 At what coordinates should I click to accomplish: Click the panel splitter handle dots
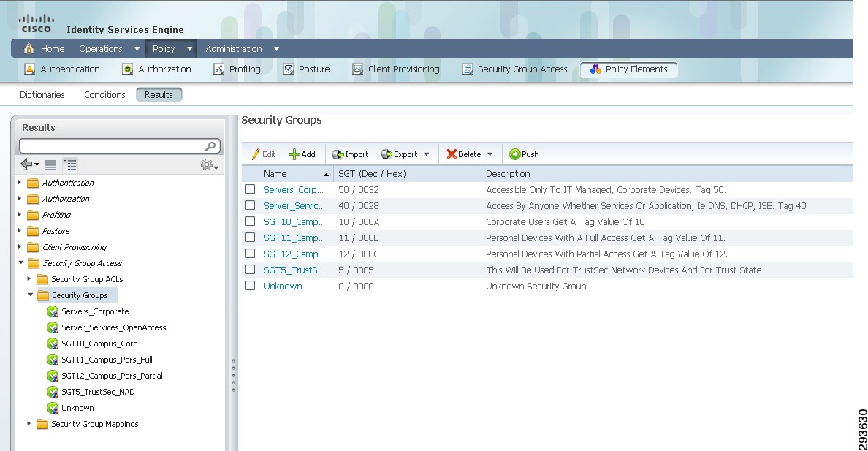point(233,375)
